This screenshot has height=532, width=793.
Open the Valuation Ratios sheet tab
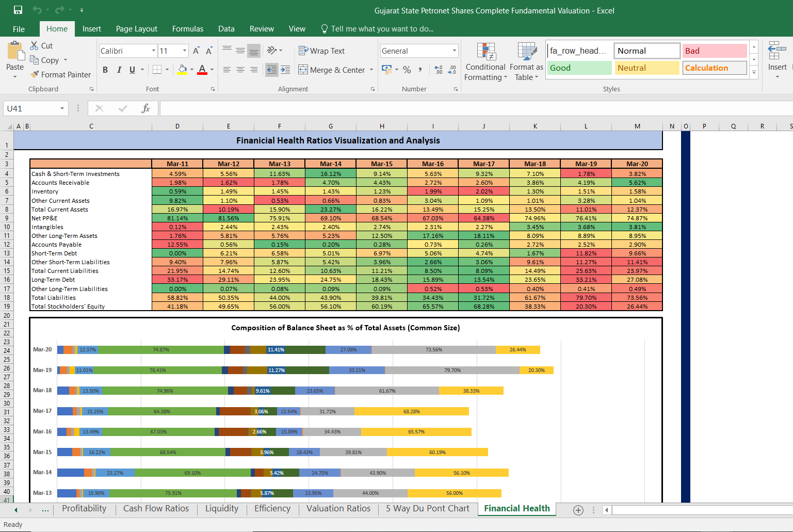coord(338,509)
